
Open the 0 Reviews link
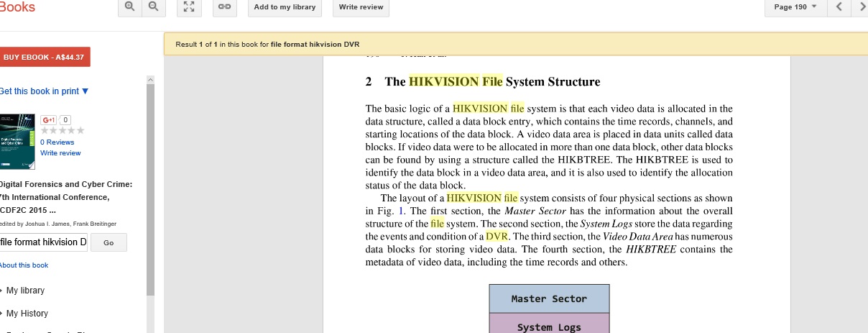pos(57,142)
